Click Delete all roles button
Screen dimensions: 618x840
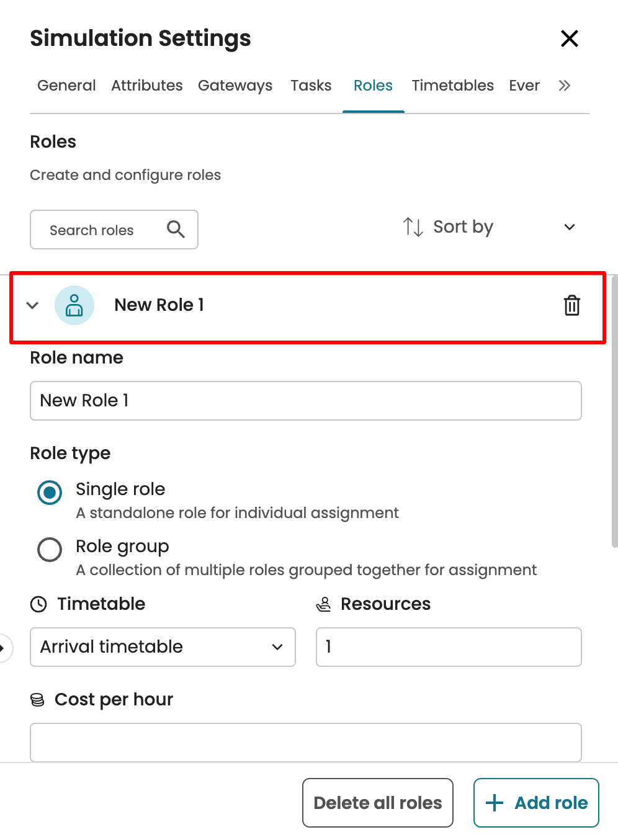(x=378, y=803)
